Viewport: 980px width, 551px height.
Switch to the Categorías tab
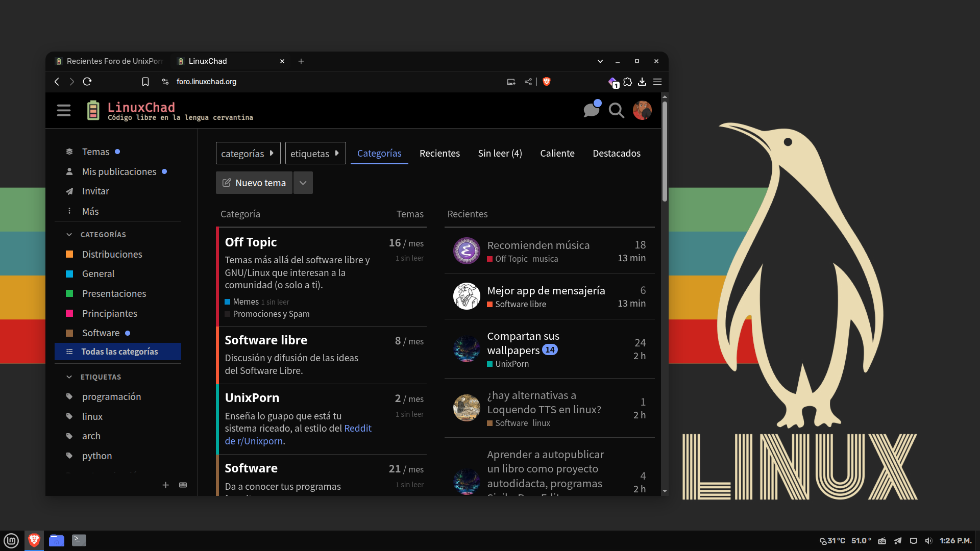(379, 153)
